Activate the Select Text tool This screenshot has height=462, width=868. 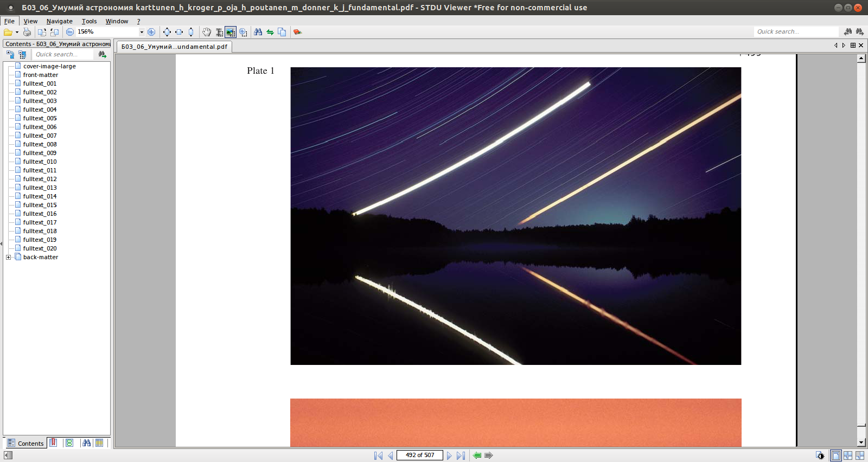(x=219, y=32)
